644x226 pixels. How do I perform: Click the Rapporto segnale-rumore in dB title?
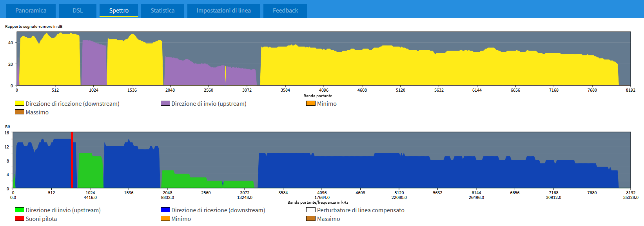pyautogui.click(x=34, y=26)
